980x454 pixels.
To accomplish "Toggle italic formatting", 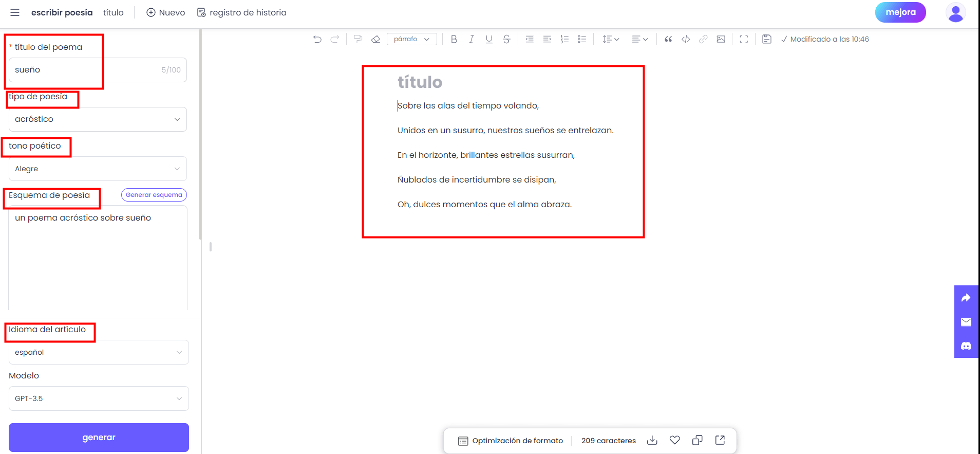I will (472, 39).
